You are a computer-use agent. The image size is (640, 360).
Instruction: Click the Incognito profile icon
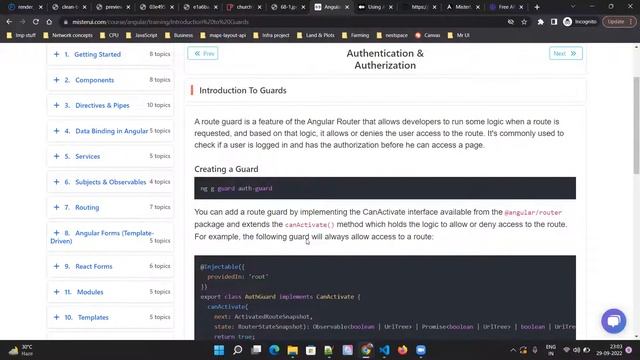coord(567,22)
